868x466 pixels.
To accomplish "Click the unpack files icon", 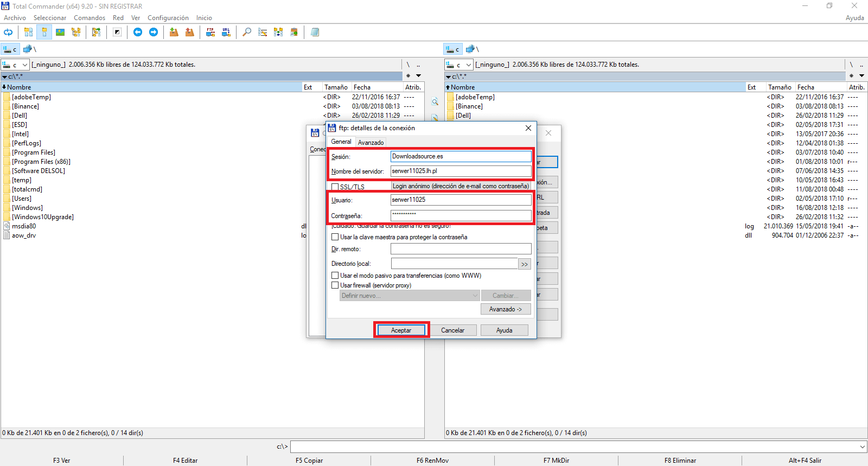I will click(189, 32).
